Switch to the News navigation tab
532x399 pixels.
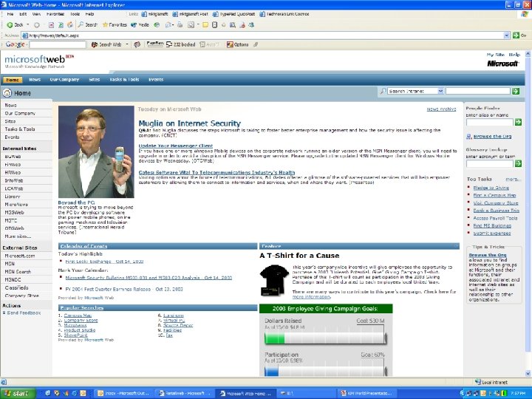[35, 80]
